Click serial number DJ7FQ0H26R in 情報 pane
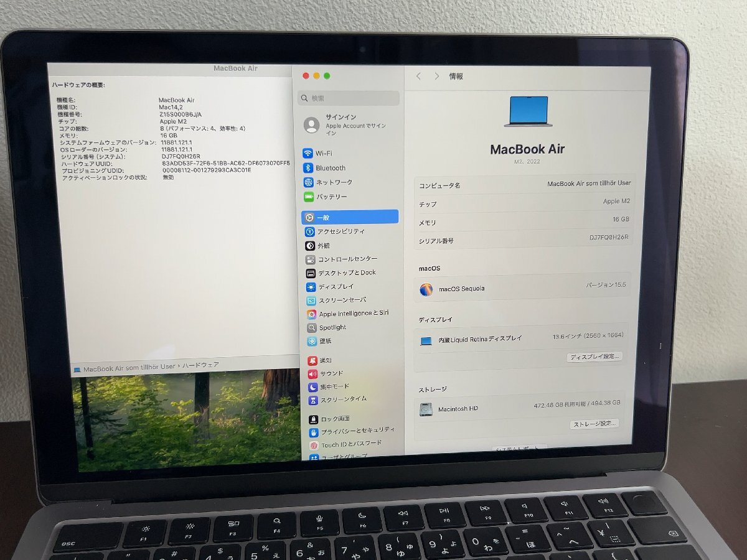This screenshot has height=560, width=747. click(609, 237)
